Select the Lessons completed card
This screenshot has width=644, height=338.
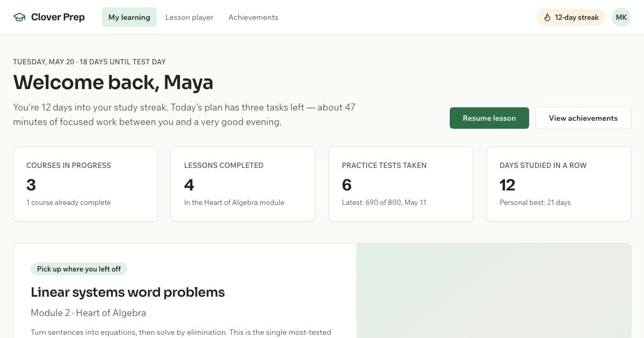(243, 184)
